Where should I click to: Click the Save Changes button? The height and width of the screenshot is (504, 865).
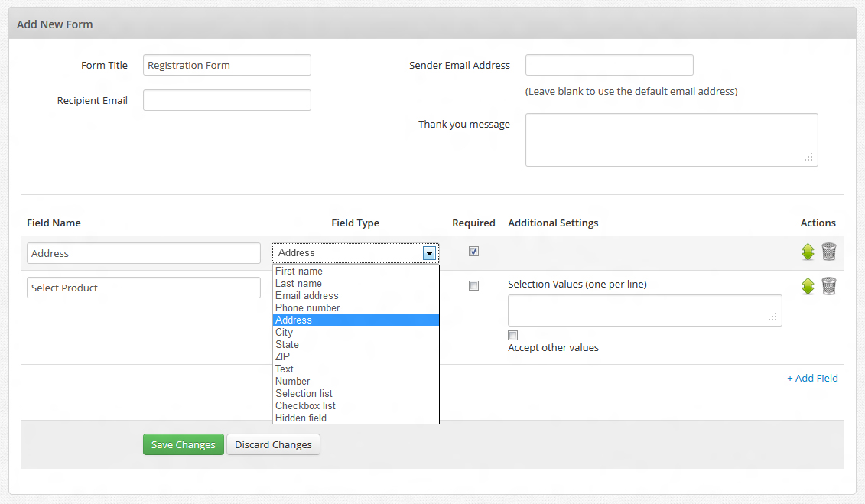[x=183, y=444]
